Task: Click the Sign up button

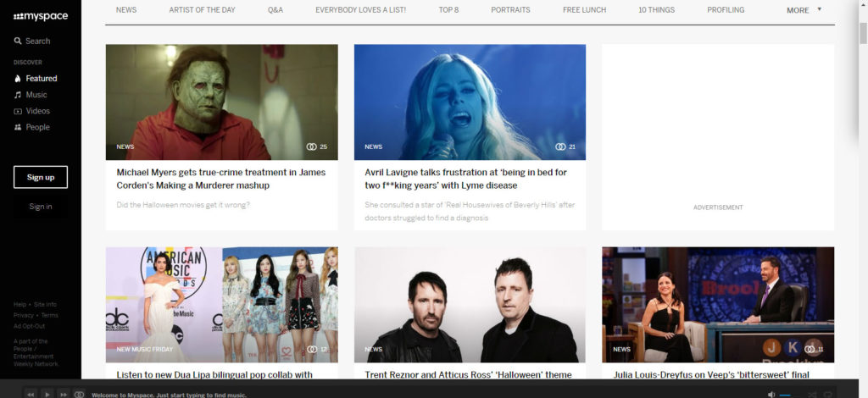Action: [x=41, y=177]
